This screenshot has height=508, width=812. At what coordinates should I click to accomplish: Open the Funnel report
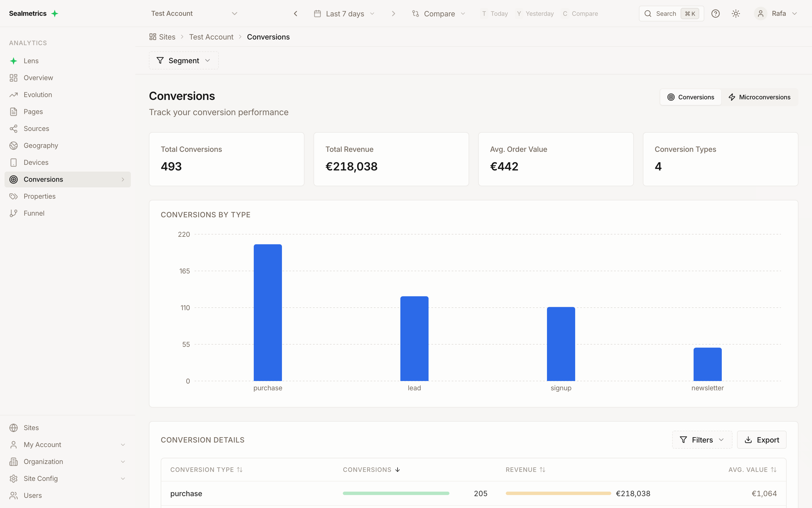tap(67, 213)
